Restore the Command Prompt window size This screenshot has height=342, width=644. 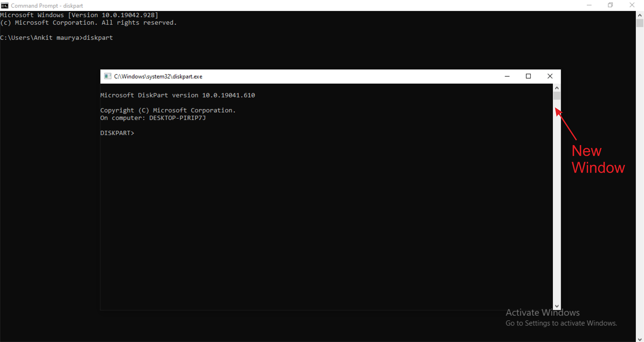pyautogui.click(x=610, y=5)
